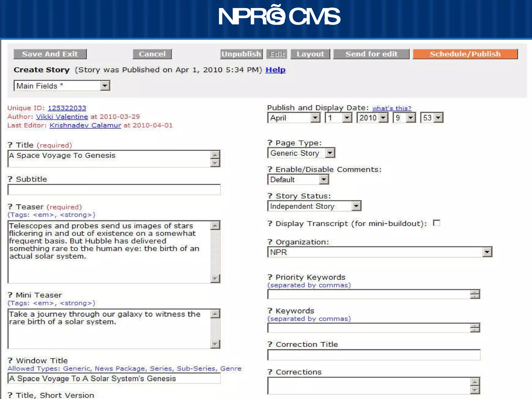Click the help icon beside Corrections

tap(270, 372)
